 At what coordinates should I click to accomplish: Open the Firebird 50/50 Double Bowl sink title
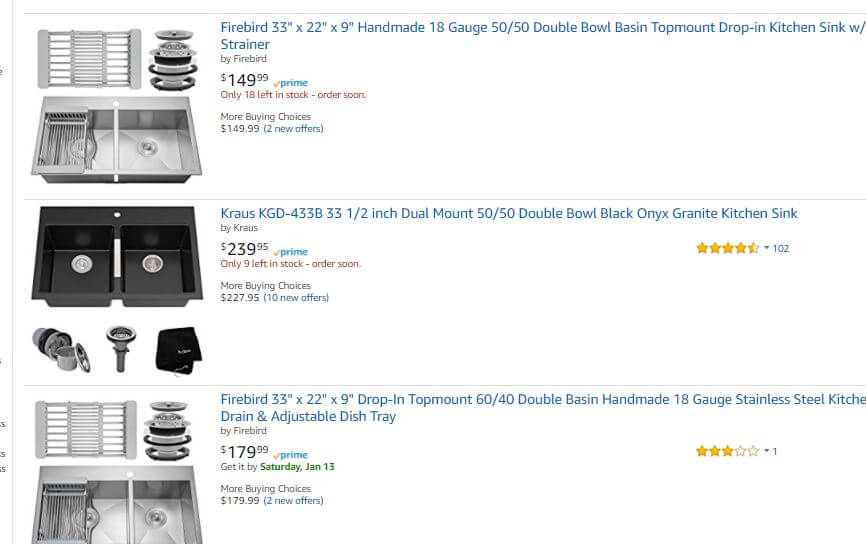[x=543, y=35]
